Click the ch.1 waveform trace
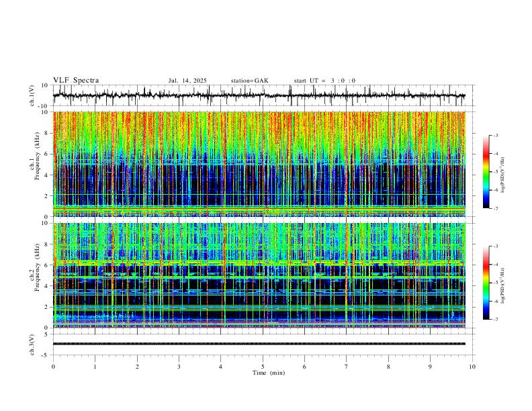 [259, 95]
